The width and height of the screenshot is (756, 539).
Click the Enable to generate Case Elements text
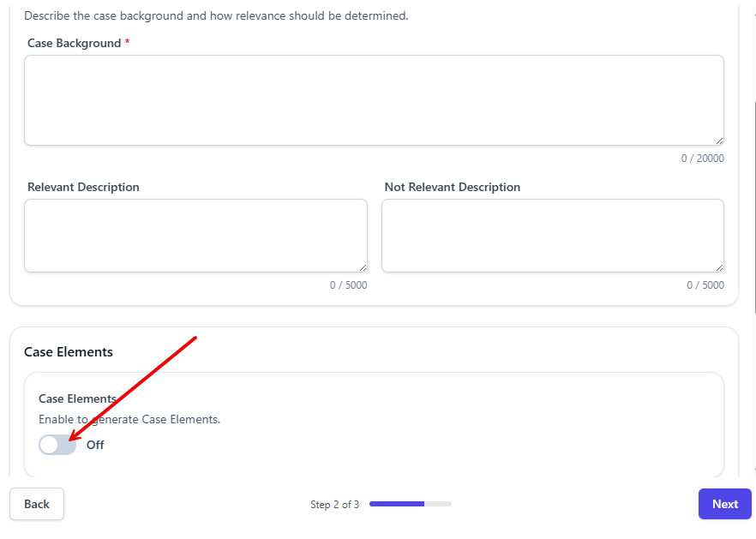[129, 419]
